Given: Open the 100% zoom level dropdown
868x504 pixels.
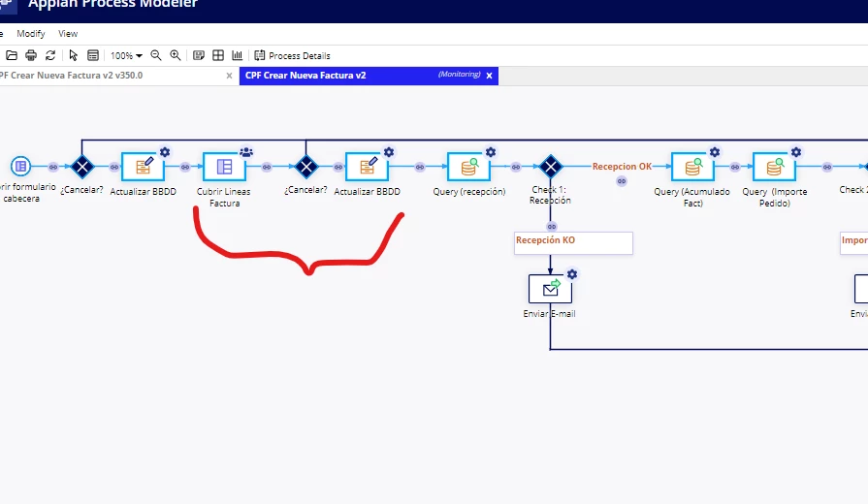Looking at the screenshot, I should (x=126, y=55).
